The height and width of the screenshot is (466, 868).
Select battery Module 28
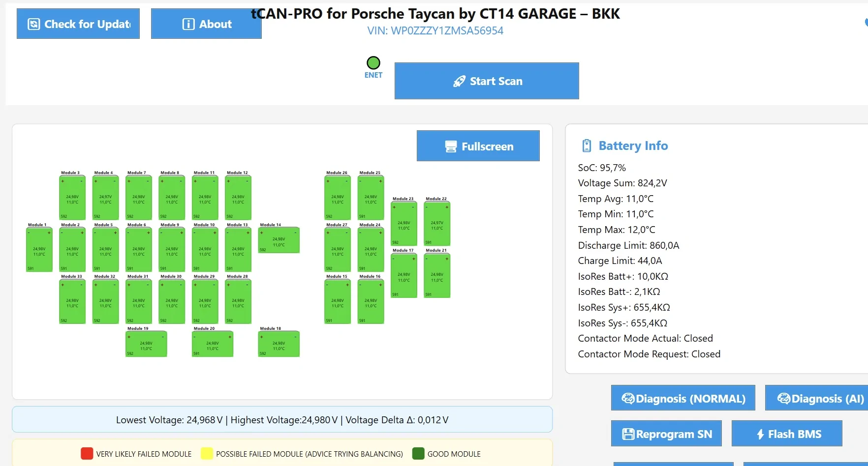point(238,301)
